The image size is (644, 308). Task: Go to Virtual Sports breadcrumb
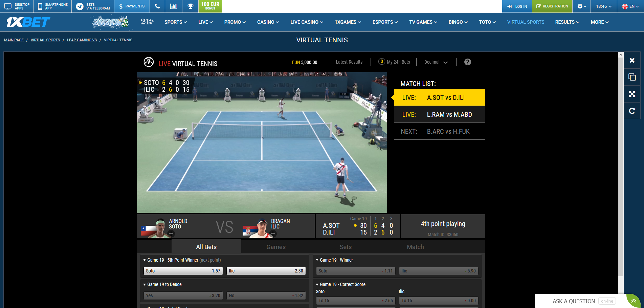45,40
